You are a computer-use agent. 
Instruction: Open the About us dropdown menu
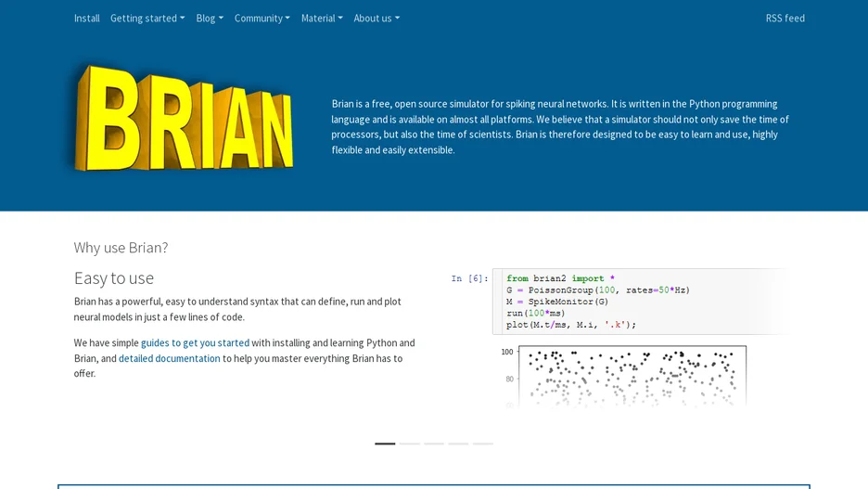[x=377, y=19]
